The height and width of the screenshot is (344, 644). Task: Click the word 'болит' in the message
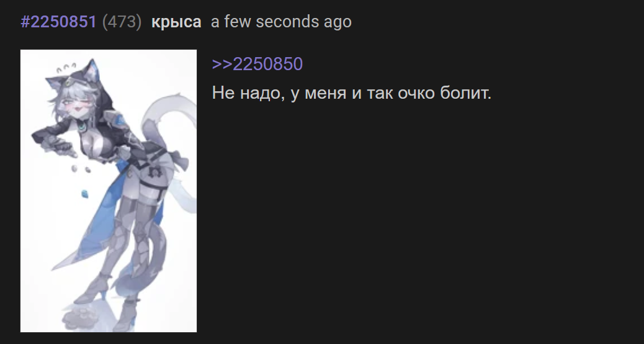click(463, 93)
